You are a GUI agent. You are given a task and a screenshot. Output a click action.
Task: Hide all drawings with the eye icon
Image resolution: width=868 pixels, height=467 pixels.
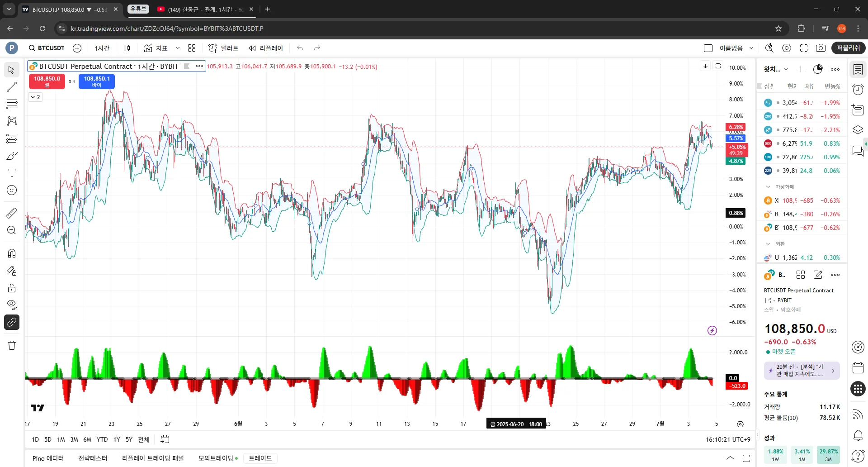pos(12,305)
